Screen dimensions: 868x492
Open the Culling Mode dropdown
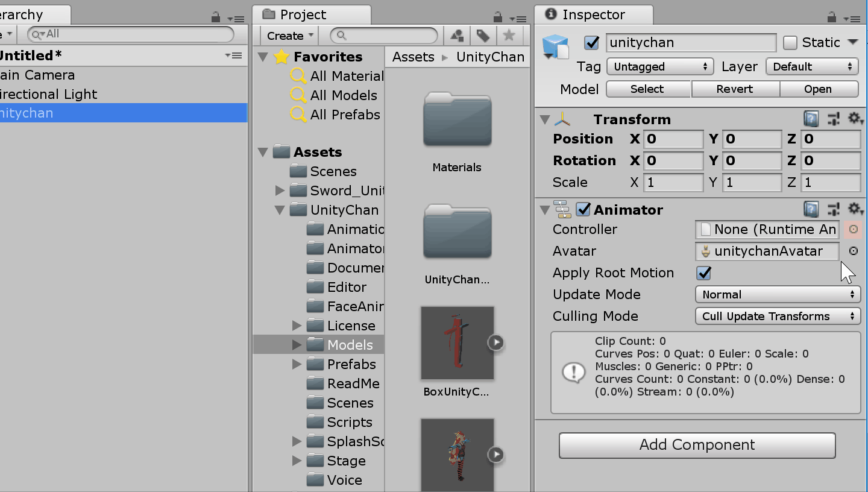[777, 316]
